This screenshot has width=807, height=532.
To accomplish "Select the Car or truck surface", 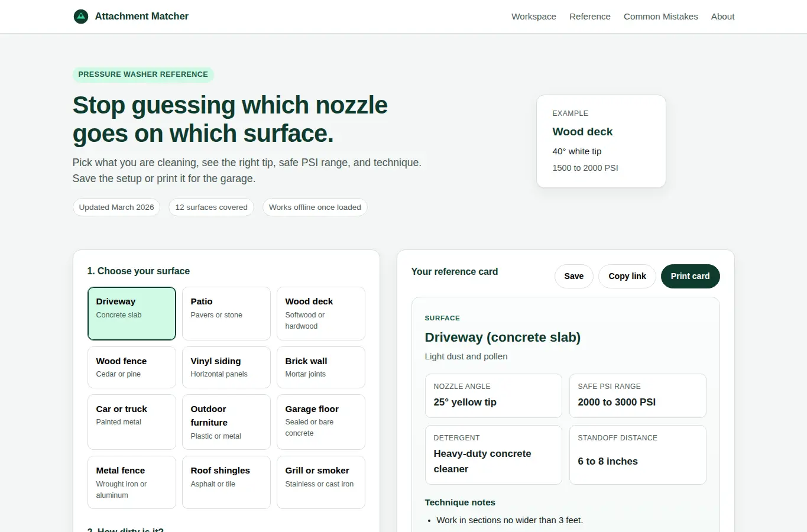I will click(x=132, y=422).
